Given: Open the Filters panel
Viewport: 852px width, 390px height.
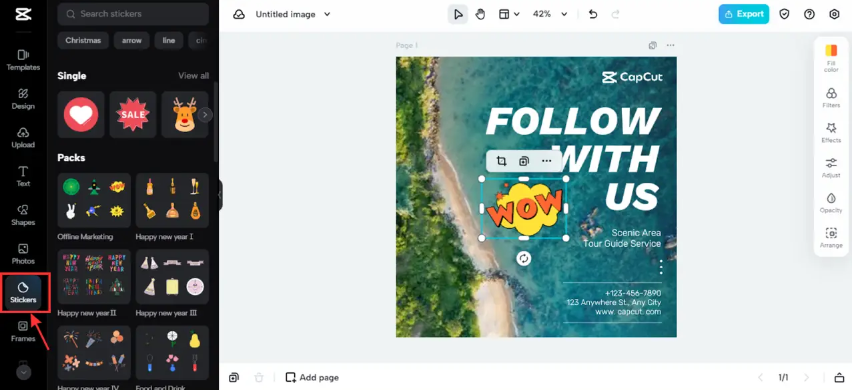Looking at the screenshot, I should click(x=831, y=98).
